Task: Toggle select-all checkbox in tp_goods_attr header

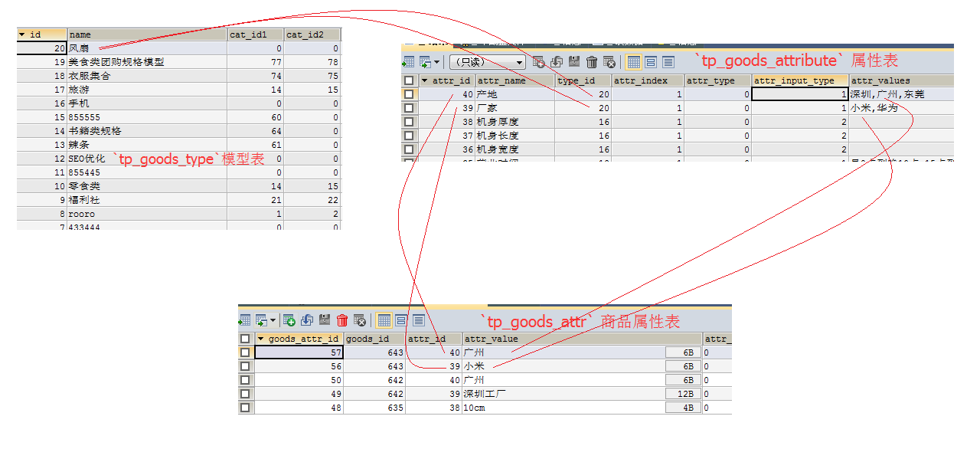Action: [x=245, y=339]
